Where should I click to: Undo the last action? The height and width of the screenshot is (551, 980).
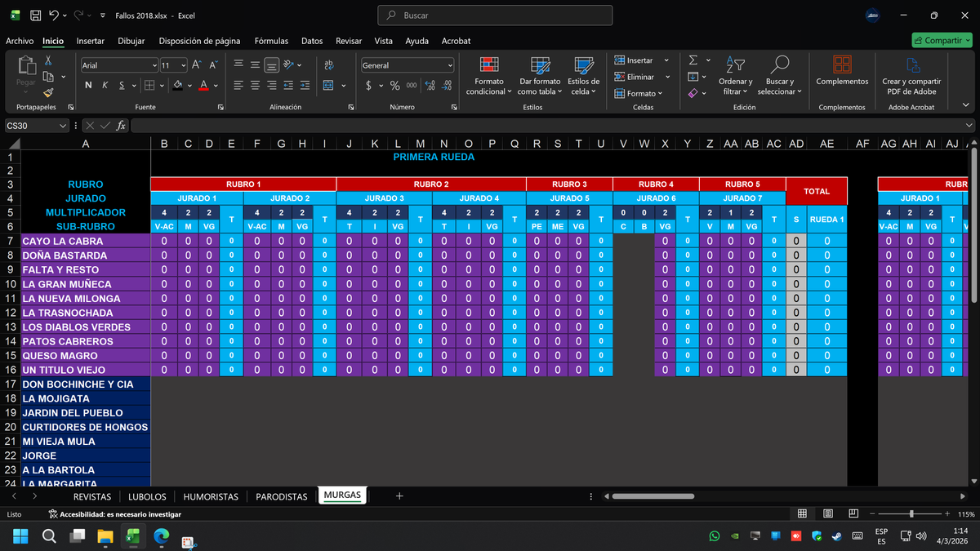click(55, 16)
